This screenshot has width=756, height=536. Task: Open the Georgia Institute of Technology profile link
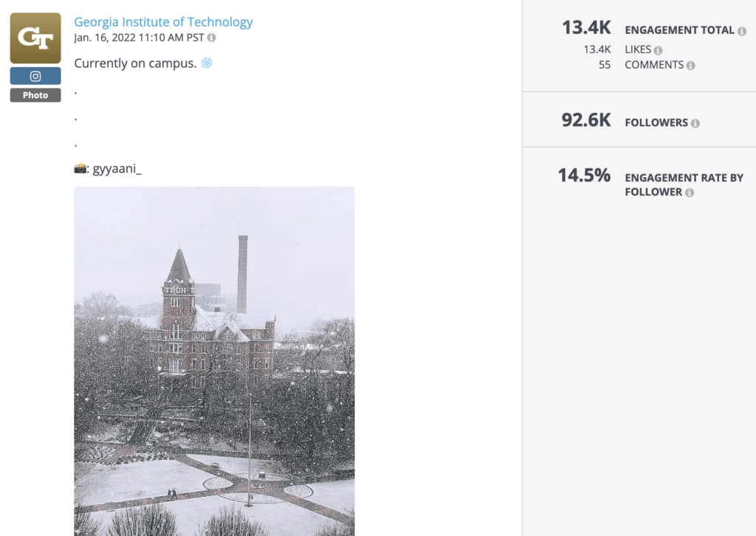[x=163, y=21]
